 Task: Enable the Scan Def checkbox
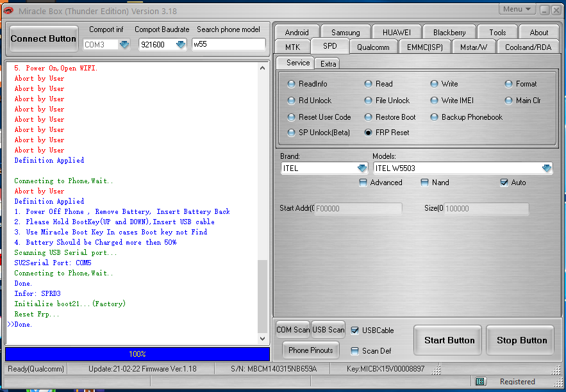coord(355,351)
